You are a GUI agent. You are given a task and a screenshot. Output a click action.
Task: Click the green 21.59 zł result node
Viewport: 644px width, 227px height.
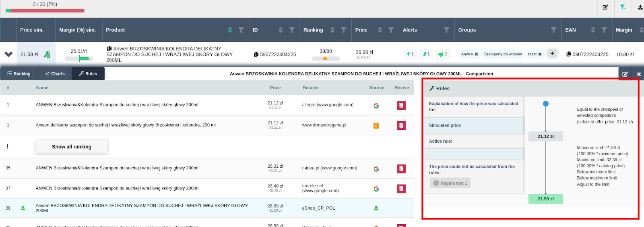click(546, 199)
